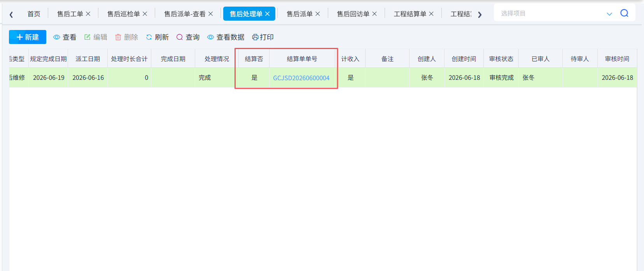The width and height of the screenshot is (644, 271).
Task: Switch to the 工程结算单 tab
Action: (410, 14)
